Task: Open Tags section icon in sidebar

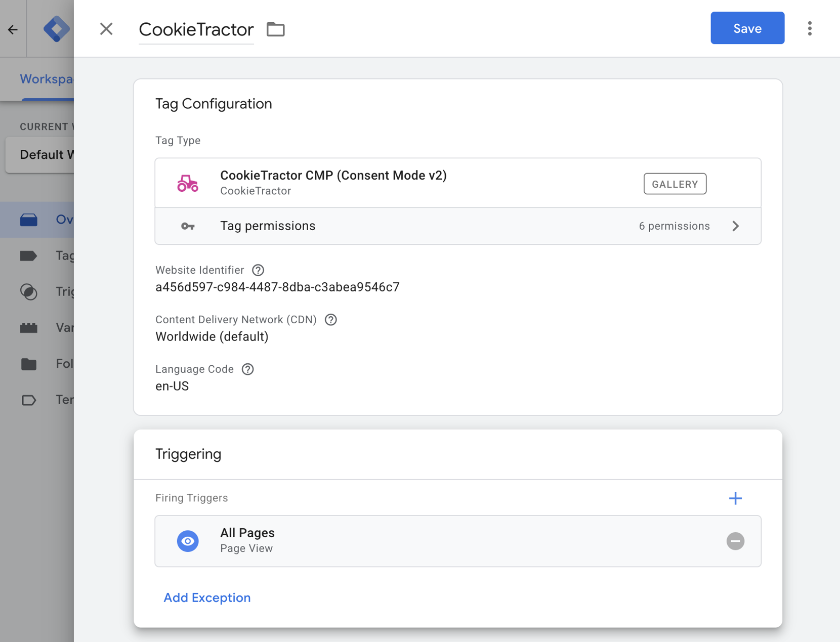Action: click(x=29, y=255)
